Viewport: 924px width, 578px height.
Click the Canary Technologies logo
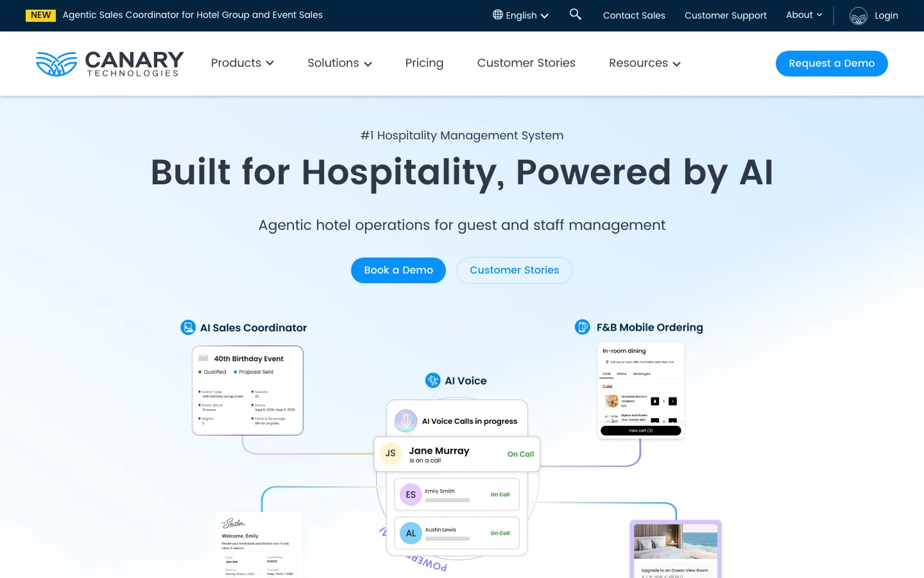[110, 64]
